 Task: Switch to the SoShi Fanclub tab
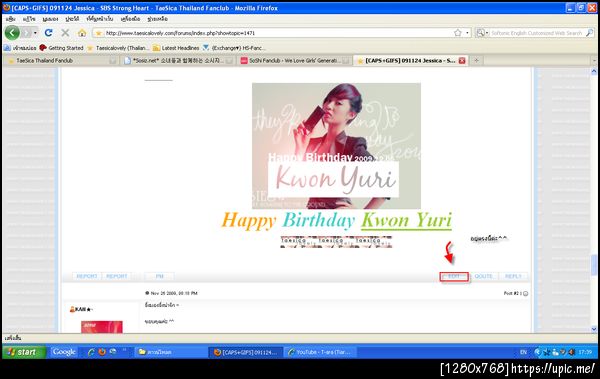(295, 60)
